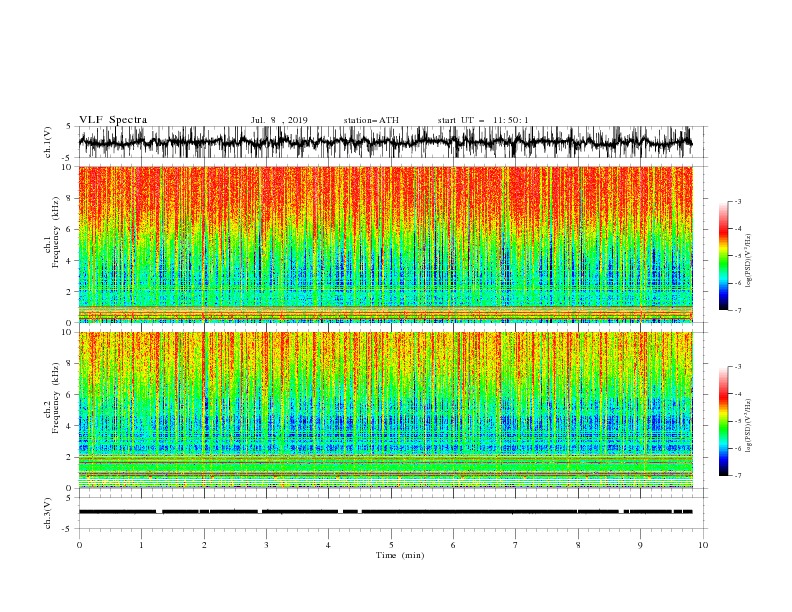Click the "1" tick on the time axis
The height and width of the screenshot is (612, 792).
tap(141, 545)
